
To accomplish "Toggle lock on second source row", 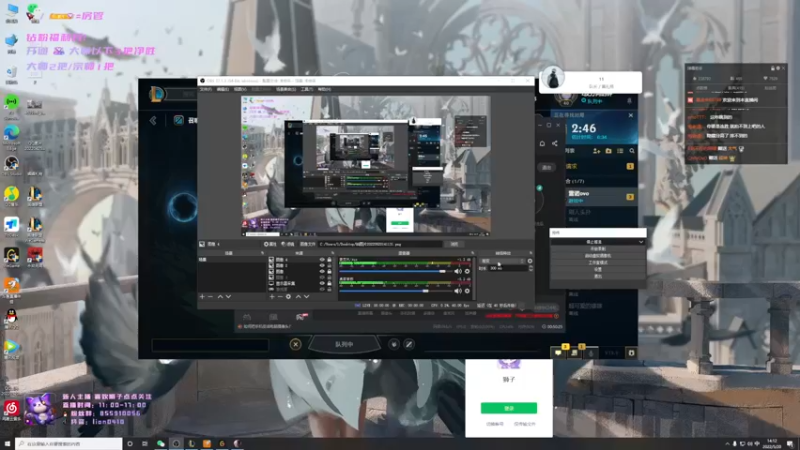I will pos(329,265).
